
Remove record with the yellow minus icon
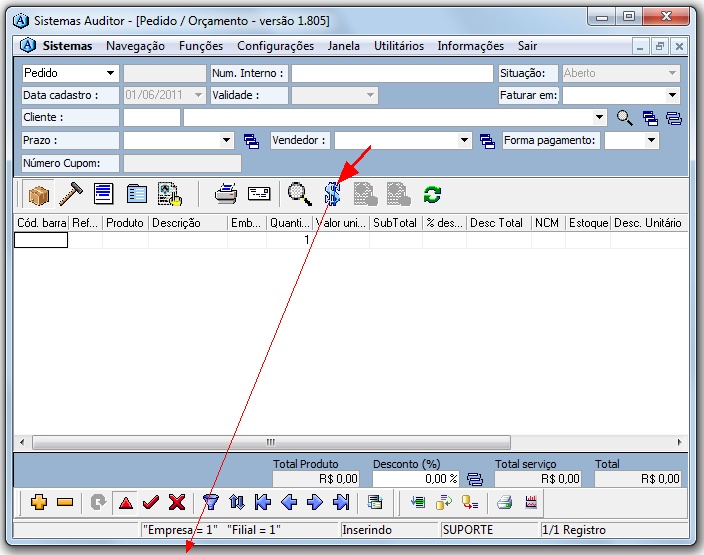point(65,502)
